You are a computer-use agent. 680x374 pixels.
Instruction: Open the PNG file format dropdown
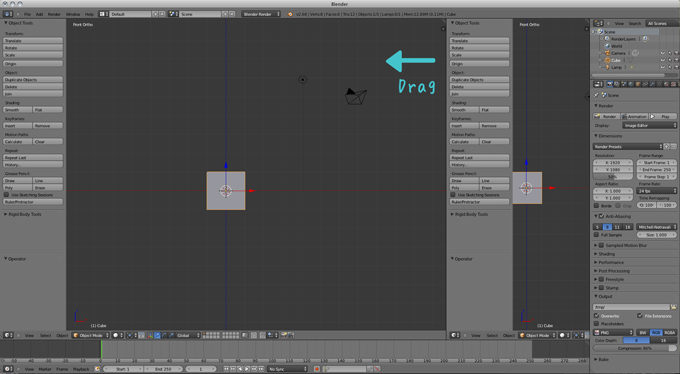pos(613,332)
